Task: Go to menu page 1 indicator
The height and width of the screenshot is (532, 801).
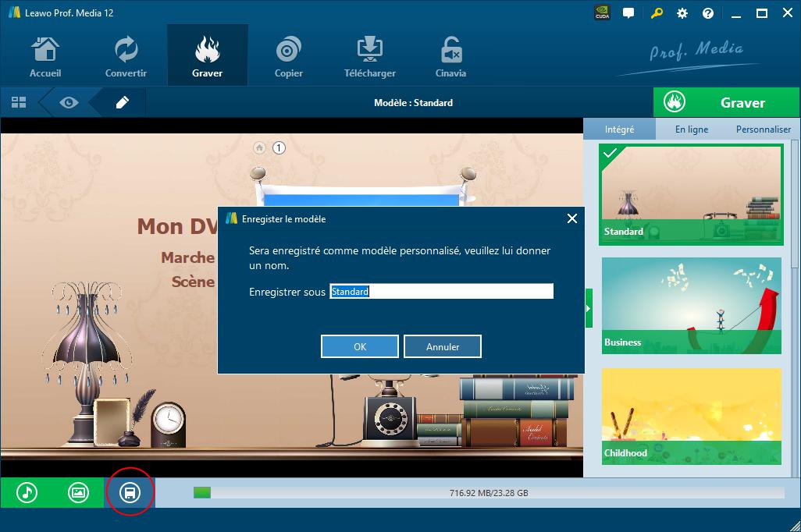Action: [x=279, y=148]
